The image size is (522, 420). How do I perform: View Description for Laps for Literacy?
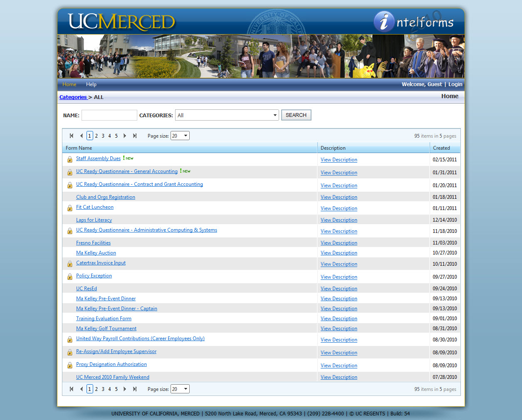339,220
